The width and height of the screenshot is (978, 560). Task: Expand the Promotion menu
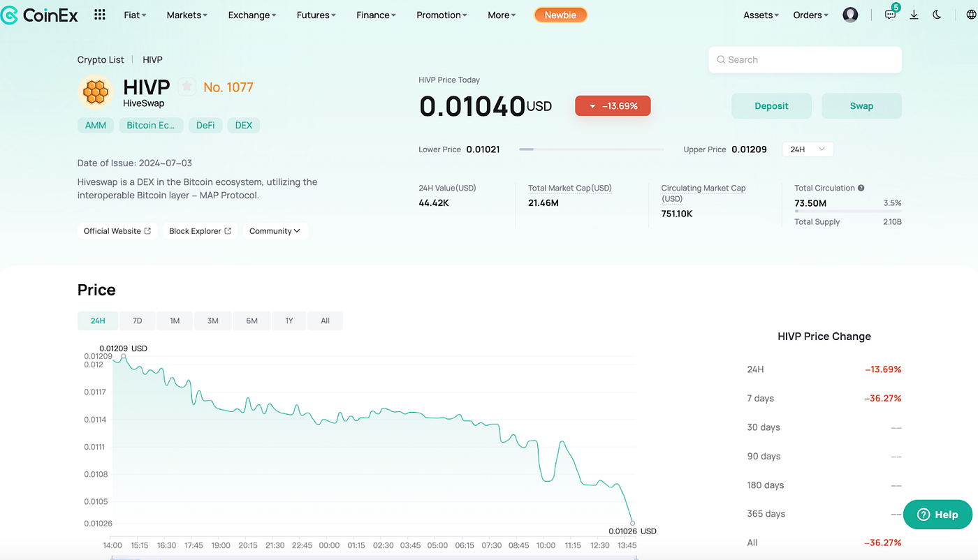(x=442, y=15)
